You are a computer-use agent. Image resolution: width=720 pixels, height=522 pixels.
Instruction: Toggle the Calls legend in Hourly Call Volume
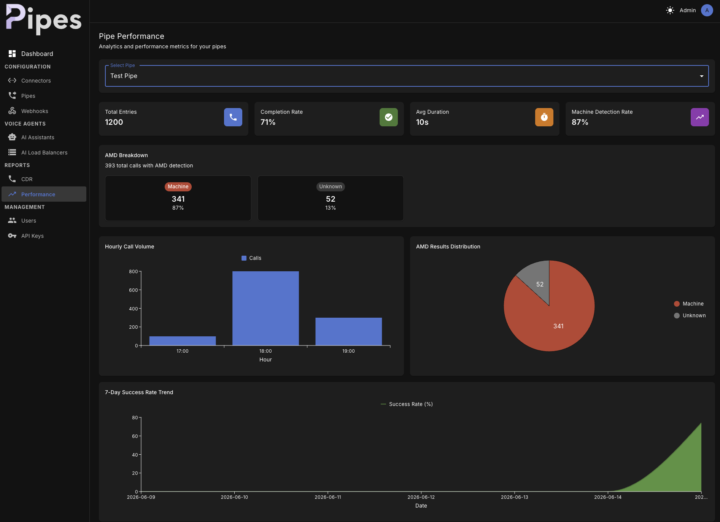coord(251,258)
